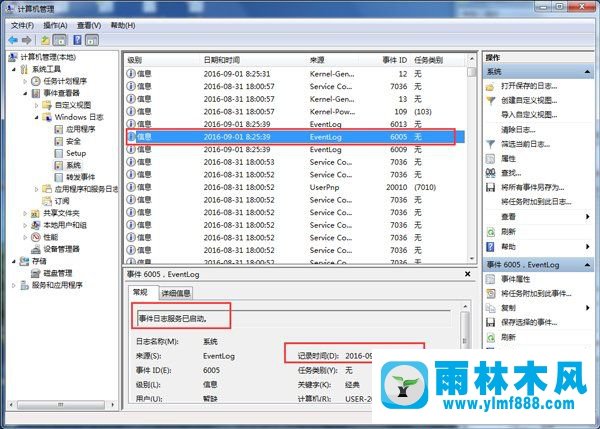Click the 性能 icon in tree
Screen dimensions: 600x429
36,237
